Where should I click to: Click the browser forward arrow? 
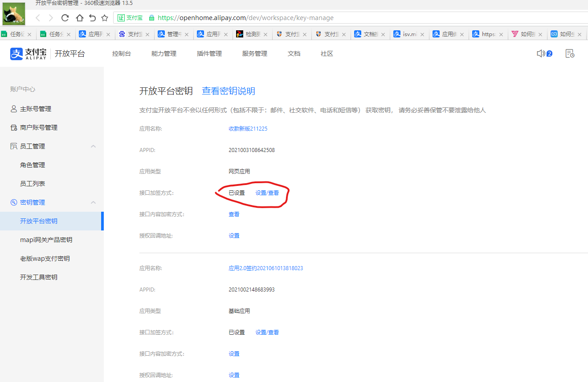click(x=51, y=18)
